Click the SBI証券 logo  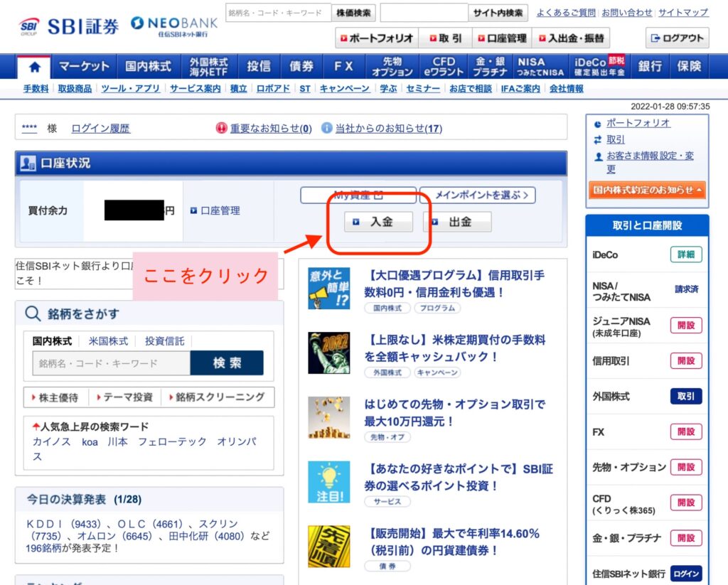click(69, 26)
